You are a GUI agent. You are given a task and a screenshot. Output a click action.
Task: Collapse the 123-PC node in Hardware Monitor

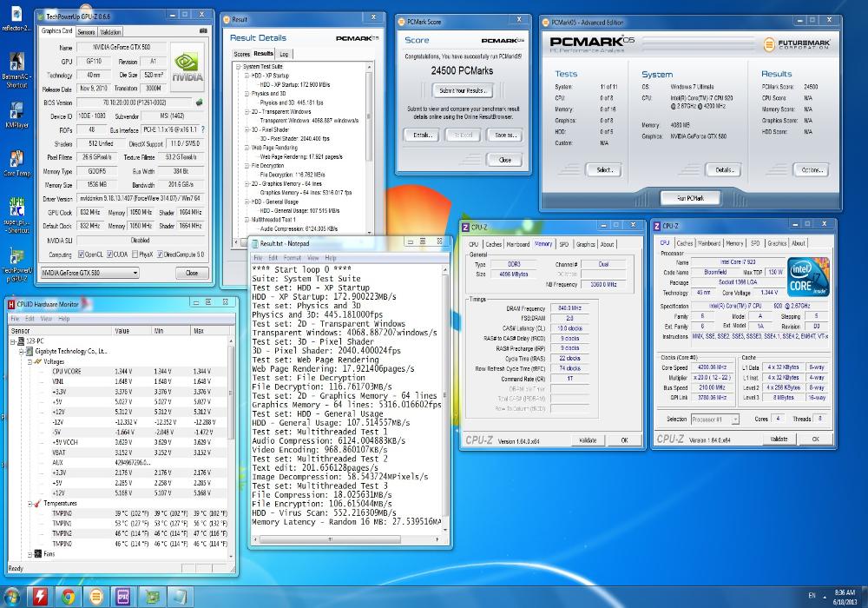tap(13, 341)
